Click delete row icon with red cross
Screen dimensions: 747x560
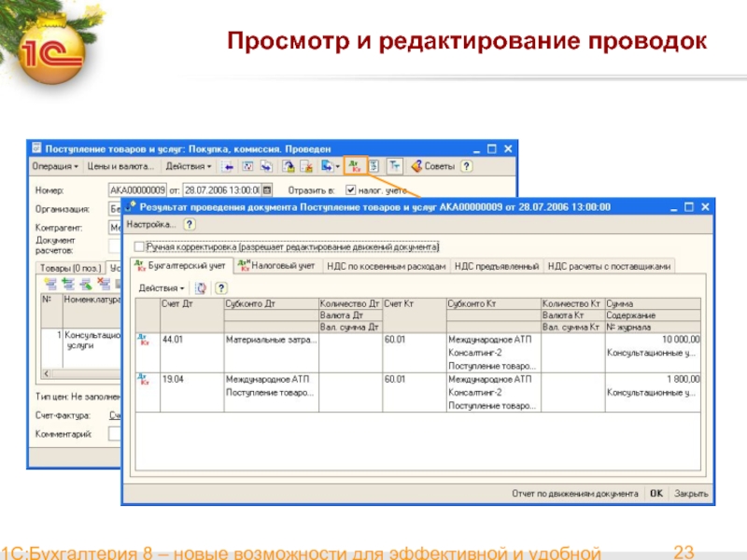(104, 284)
